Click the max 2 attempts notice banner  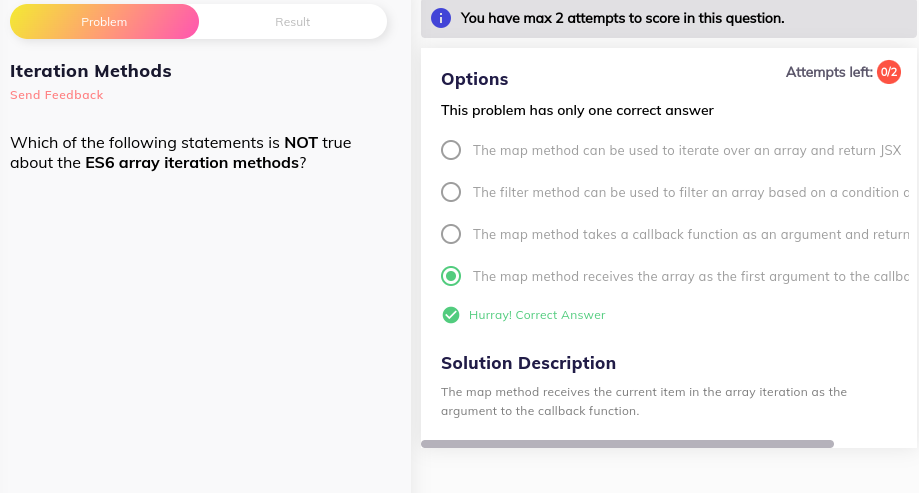coord(669,19)
